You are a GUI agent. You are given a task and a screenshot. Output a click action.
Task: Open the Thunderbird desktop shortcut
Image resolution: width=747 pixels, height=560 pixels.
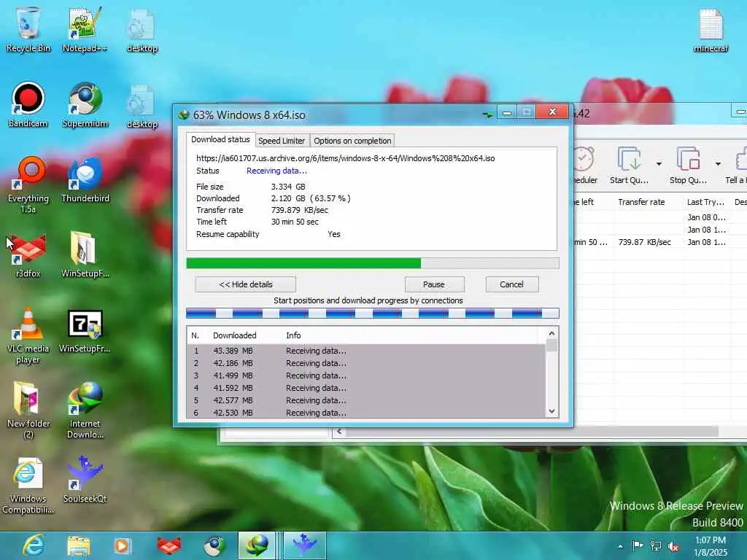(x=85, y=180)
